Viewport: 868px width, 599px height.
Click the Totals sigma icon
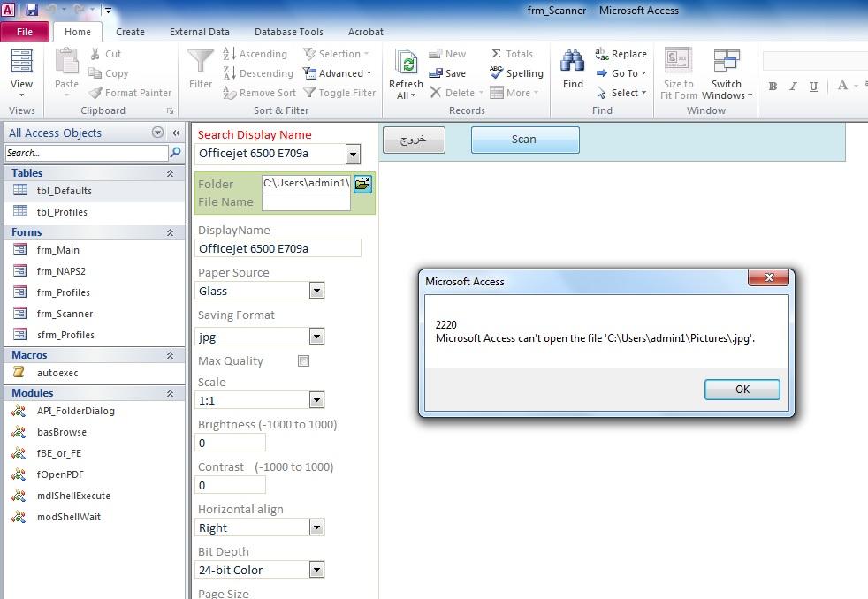[x=496, y=54]
